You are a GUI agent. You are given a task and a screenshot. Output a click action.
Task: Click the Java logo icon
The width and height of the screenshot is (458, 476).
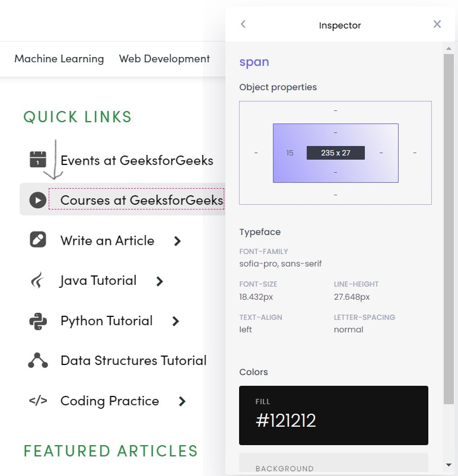tap(38, 280)
